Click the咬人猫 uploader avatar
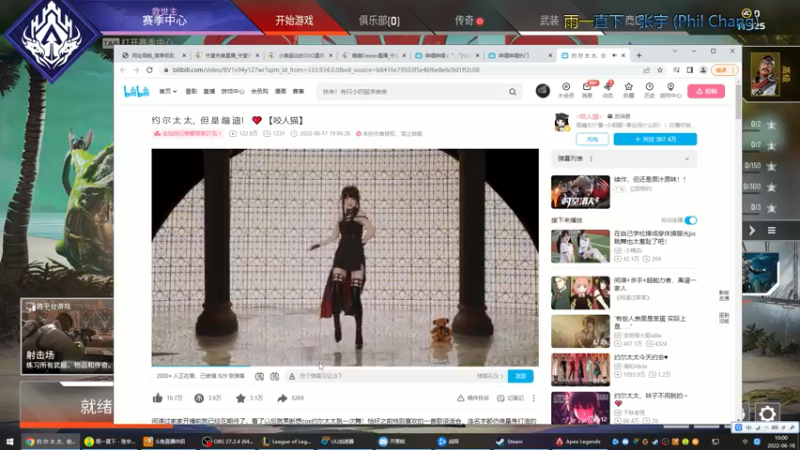800x450 pixels. [562, 122]
